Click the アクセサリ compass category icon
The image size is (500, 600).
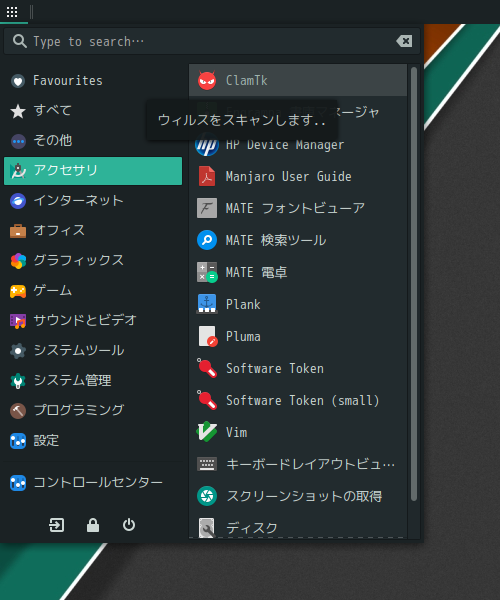[x=18, y=171]
